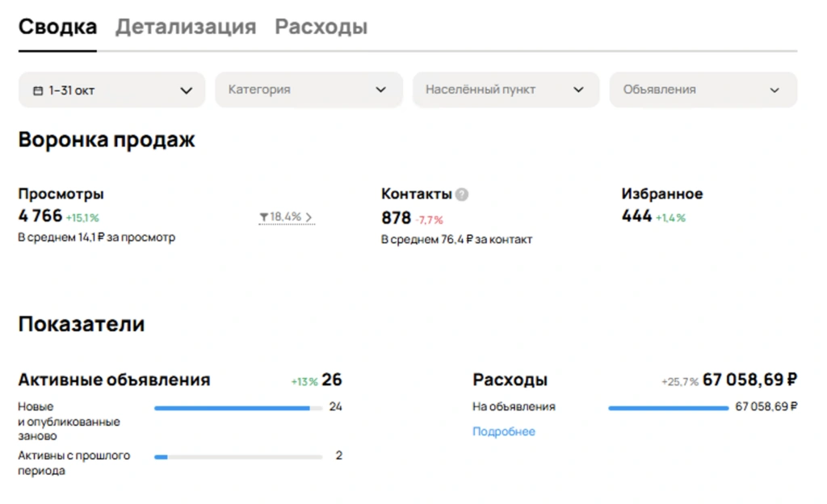
Task: Click the Расходы section heading
Action: [510, 380]
